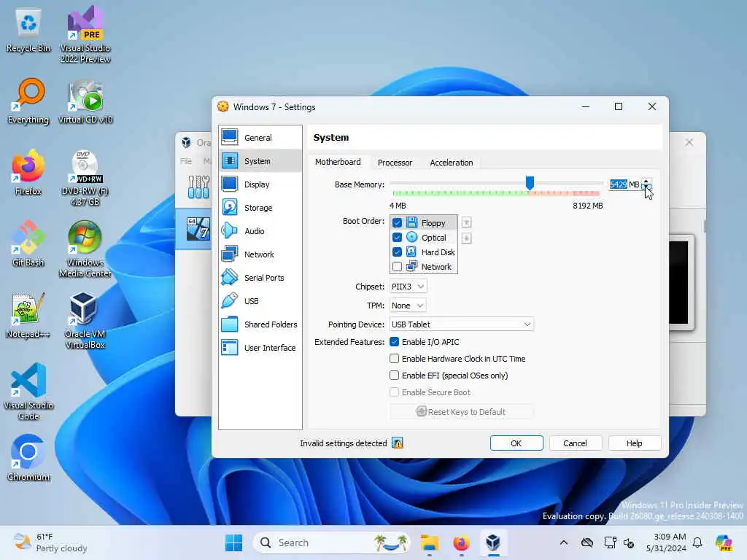Image resolution: width=747 pixels, height=560 pixels.
Task: Open Shared Folders settings category
Action: coord(260,324)
